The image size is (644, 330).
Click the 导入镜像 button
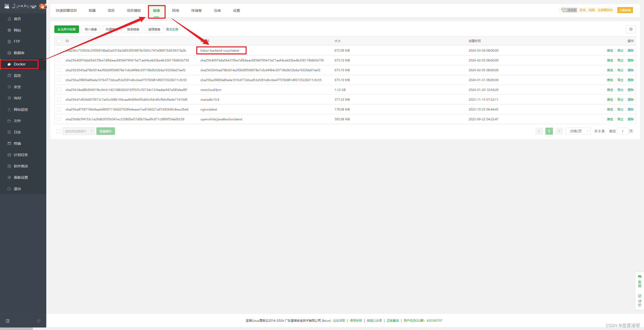[91, 29]
